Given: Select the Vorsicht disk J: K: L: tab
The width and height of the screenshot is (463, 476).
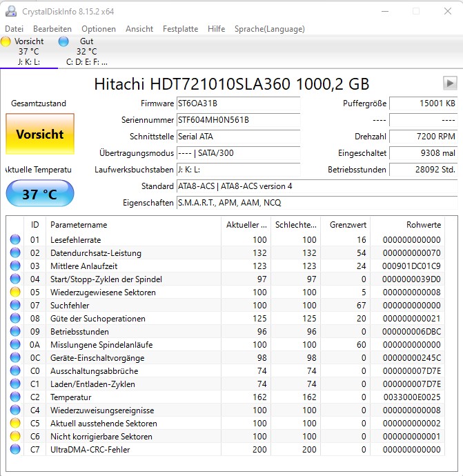Looking at the screenshot, I should (29, 52).
